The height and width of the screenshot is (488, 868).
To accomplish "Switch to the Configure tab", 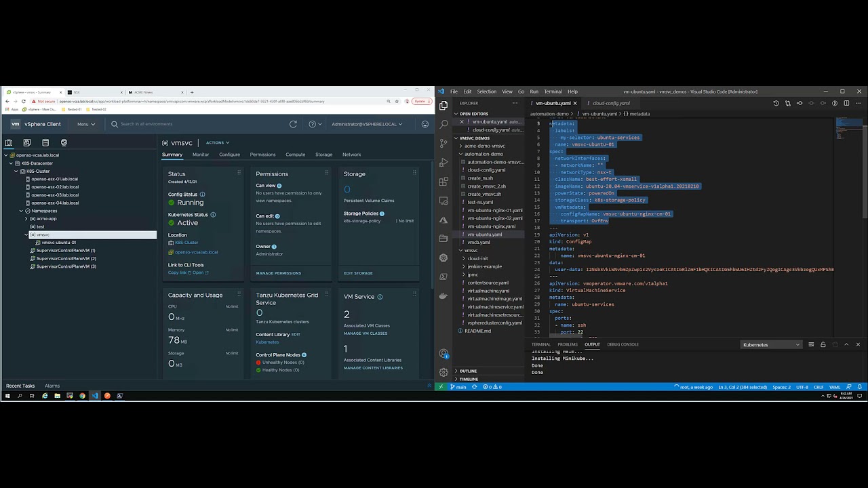I will click(x=229, y=155).
